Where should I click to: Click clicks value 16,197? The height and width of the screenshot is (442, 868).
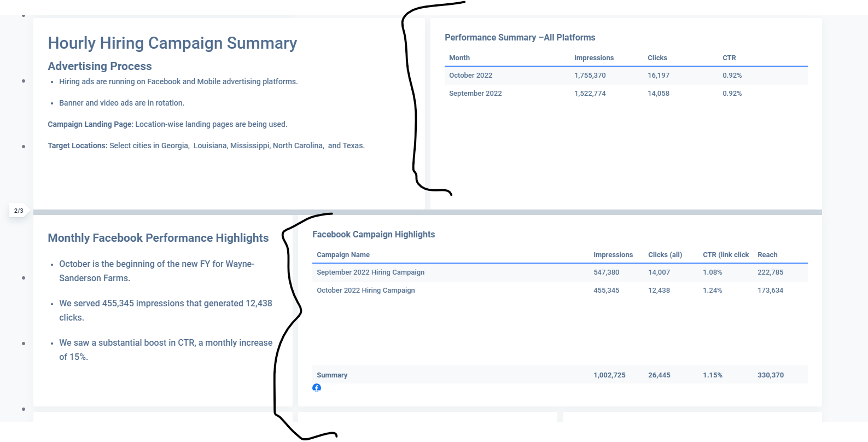659,75
